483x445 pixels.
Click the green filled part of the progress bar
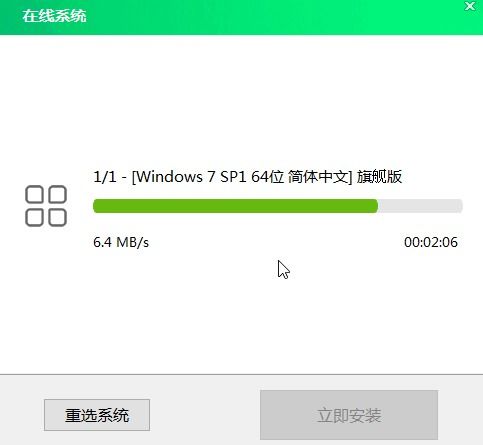click(x=235, y=206)
